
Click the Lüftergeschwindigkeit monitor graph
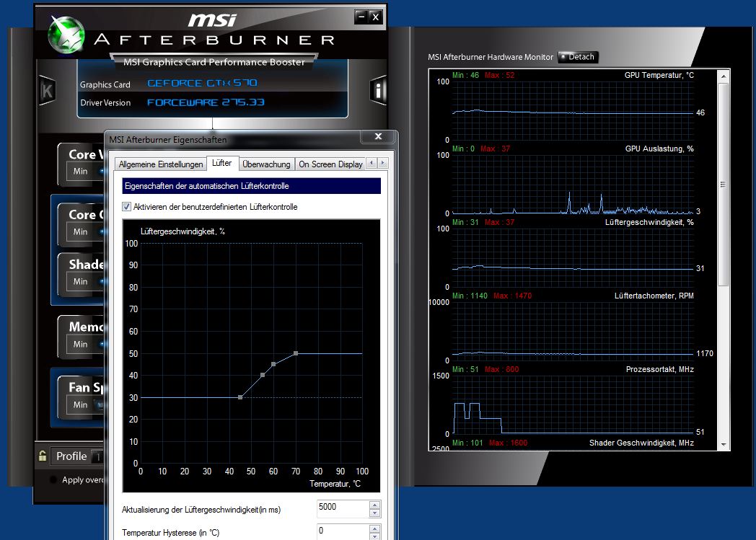pyautogui.click(x=573, y=257)
